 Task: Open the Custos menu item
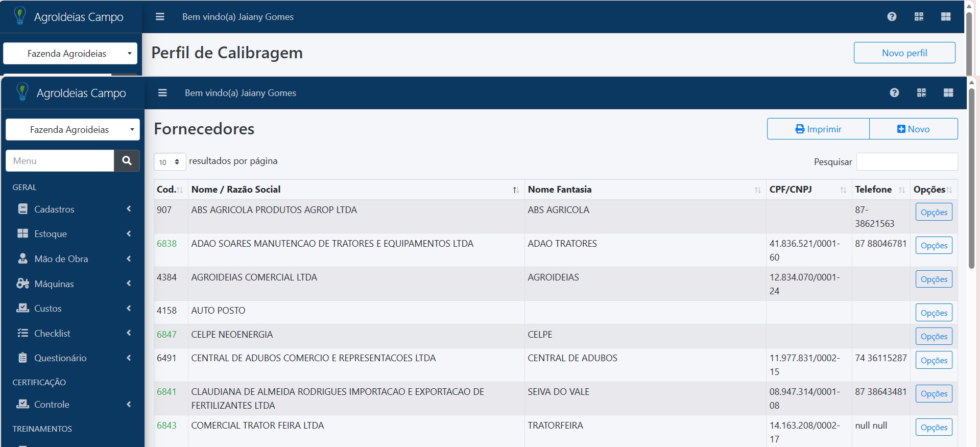click(48, 308)
